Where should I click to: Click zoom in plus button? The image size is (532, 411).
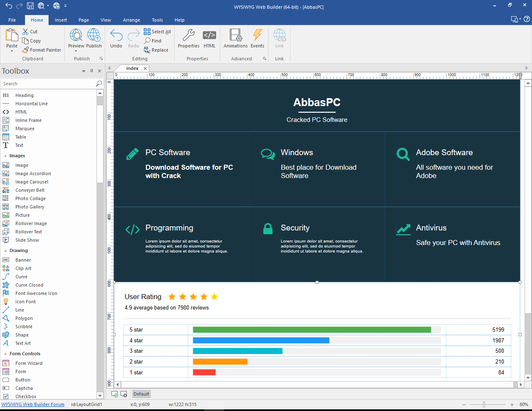512,404
